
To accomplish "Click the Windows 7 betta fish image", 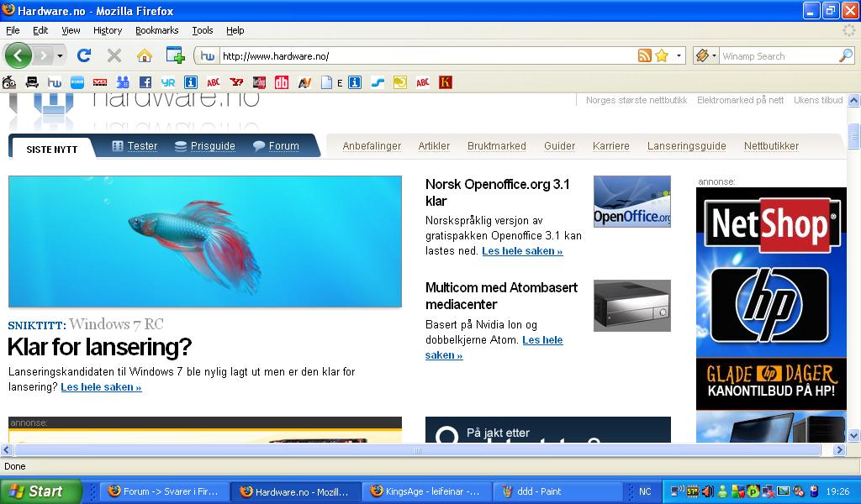I will click(x=205, y=241).
